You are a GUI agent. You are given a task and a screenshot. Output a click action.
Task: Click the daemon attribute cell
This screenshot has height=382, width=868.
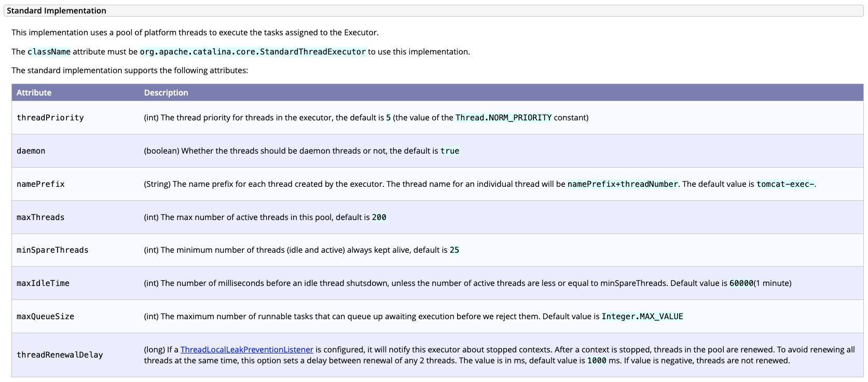[31, 151]
